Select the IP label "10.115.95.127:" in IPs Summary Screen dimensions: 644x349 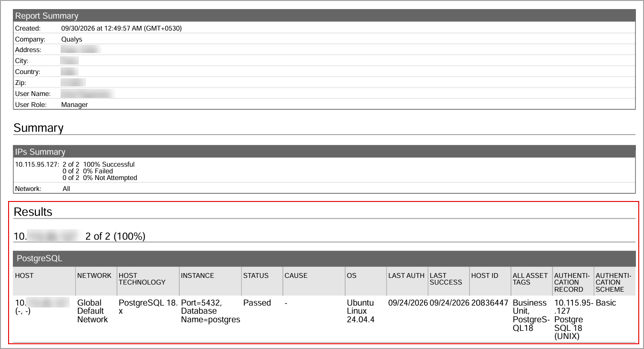37,164
